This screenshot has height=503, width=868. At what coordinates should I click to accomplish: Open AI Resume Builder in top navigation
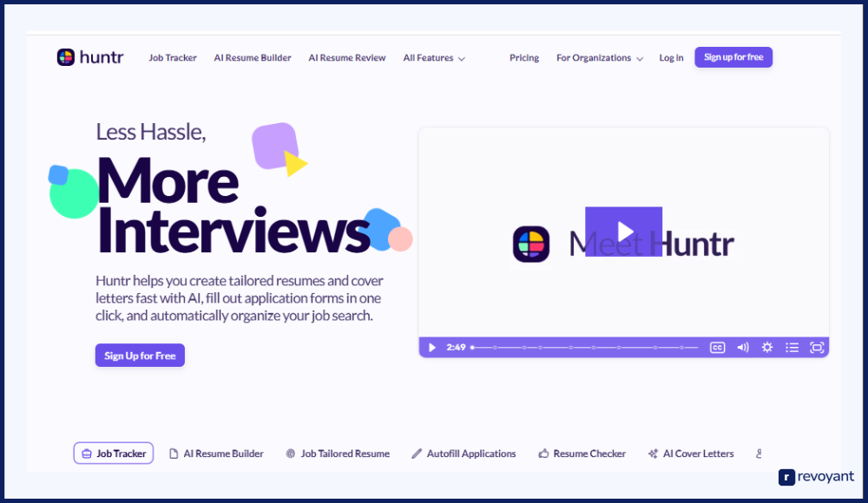tap(253, 57)
